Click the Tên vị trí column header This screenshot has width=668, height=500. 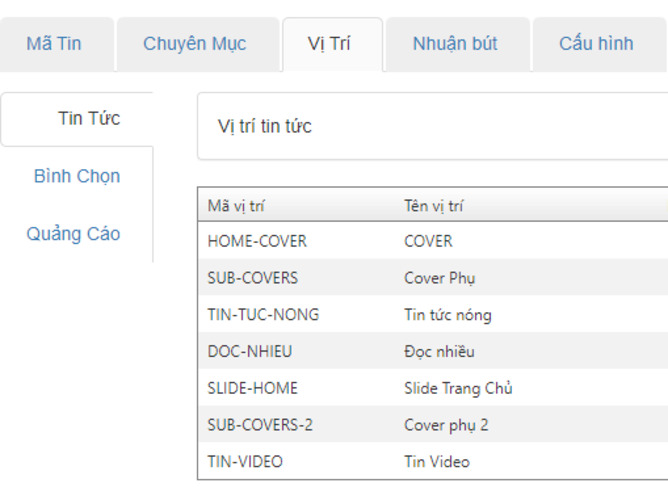[433, 206]
